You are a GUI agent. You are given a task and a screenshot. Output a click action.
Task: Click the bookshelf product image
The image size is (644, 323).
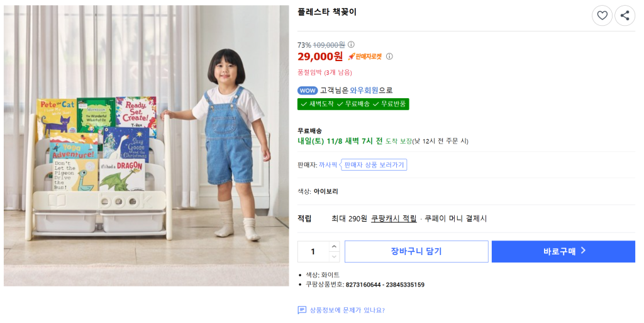(146, 145)
